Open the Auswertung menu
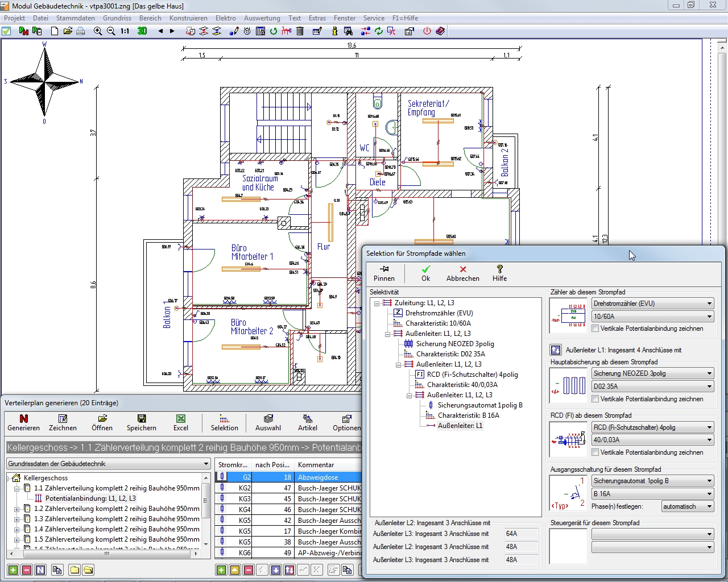Screen dimensions: 728x582 (262, 18)
